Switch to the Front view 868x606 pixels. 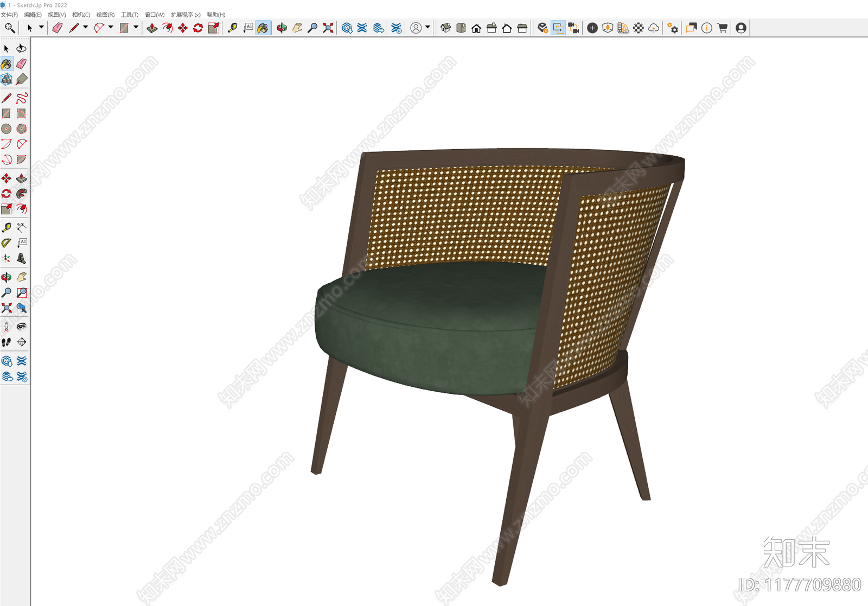tap(476, 28)
